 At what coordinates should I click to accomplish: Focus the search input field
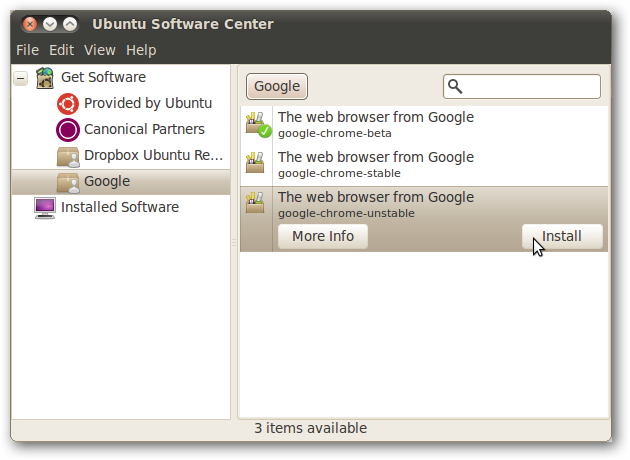(x=530, y=87)
